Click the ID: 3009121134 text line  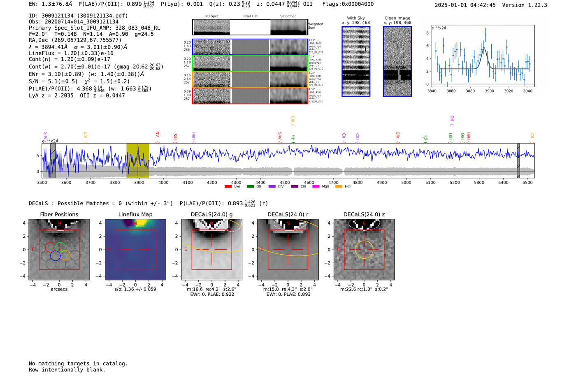[78, 16]
